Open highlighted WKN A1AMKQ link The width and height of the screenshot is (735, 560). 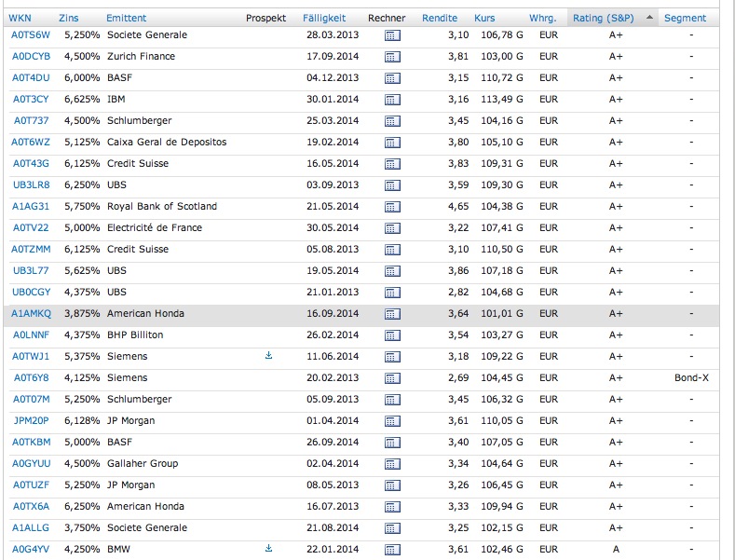31,313
